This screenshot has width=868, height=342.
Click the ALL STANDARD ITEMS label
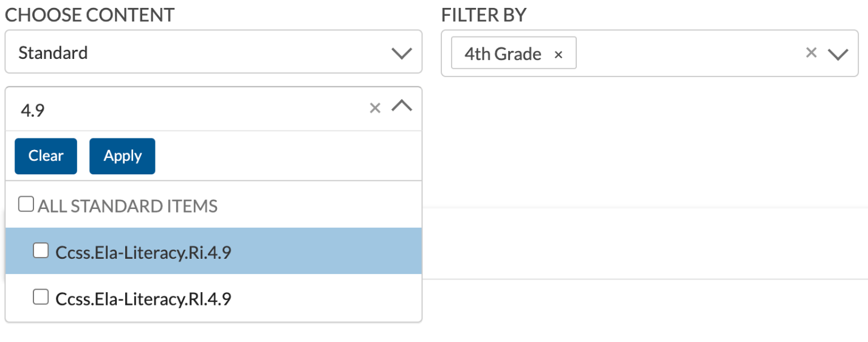pos(128,207)
